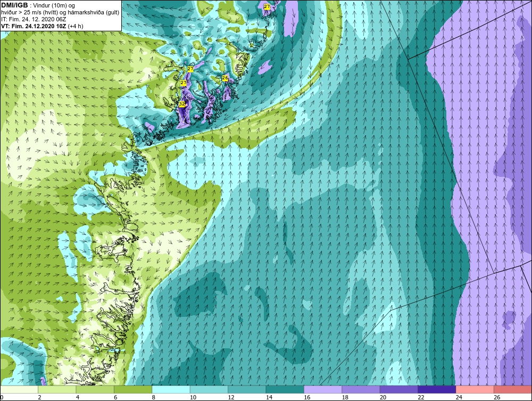Viewport: 532px width, 401px height.
Task: Click the 'DMI/IGB : Vindur (10m) og' title line
Action: click(x=38, y=5)
